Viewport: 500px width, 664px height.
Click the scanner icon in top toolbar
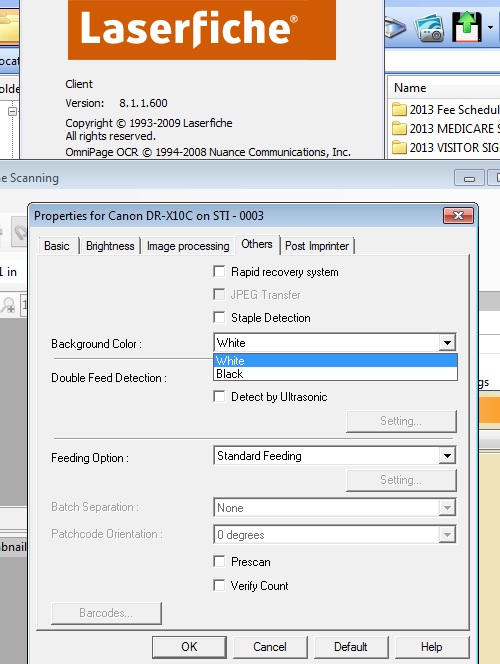(x=395, y=28)
